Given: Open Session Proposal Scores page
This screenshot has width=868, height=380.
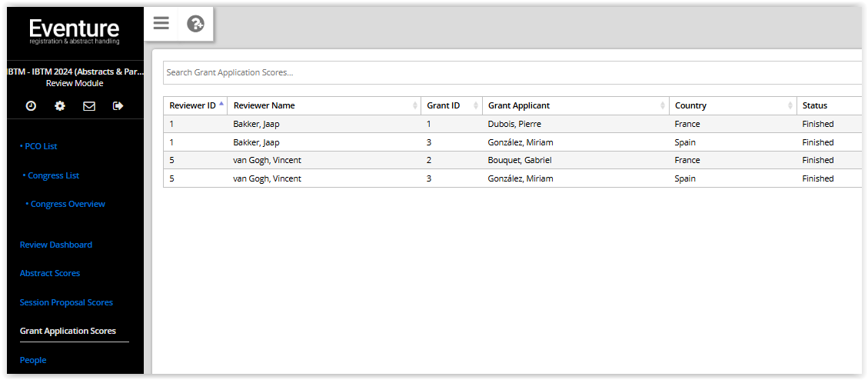Looking at the screenshot, I should [x=66, y=302].
